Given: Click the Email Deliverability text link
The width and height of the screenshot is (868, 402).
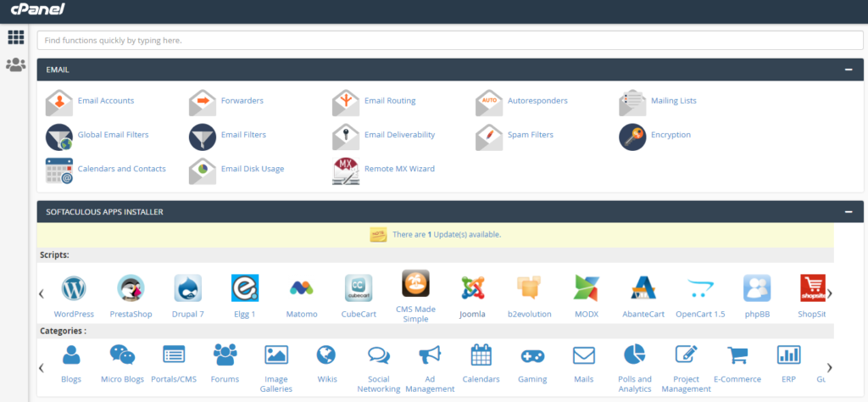Looking at the screenshot, I should [400, 135].
